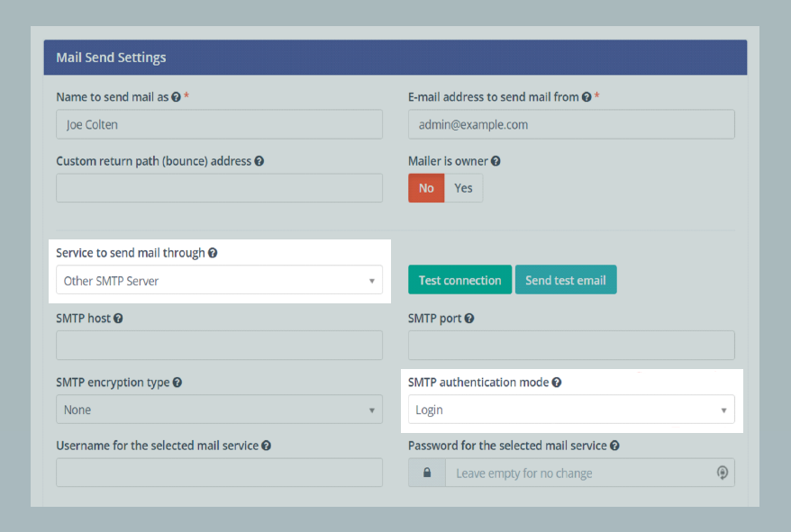Click help icon next to Name to send mail as
This screenshot has width=791, height=532.
click(176, 97)
